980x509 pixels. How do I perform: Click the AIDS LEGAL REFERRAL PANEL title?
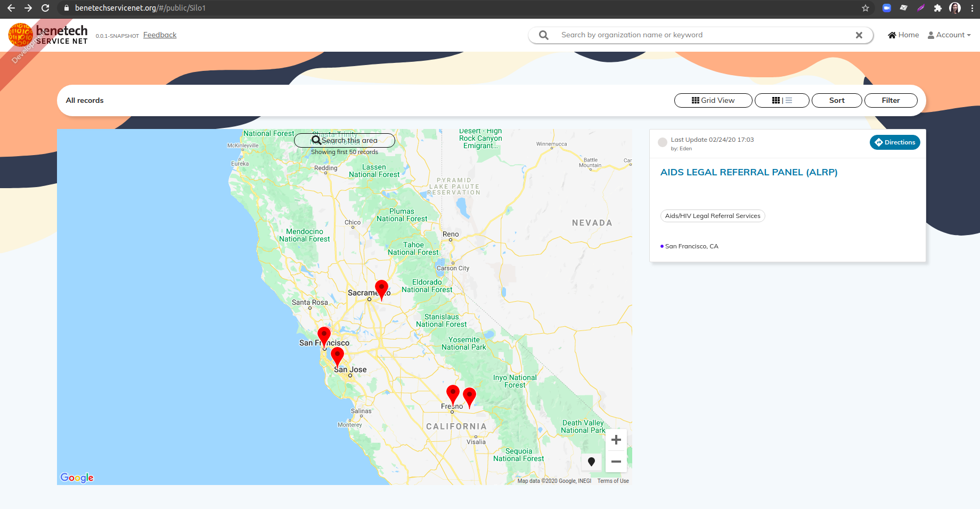(749, 172)
